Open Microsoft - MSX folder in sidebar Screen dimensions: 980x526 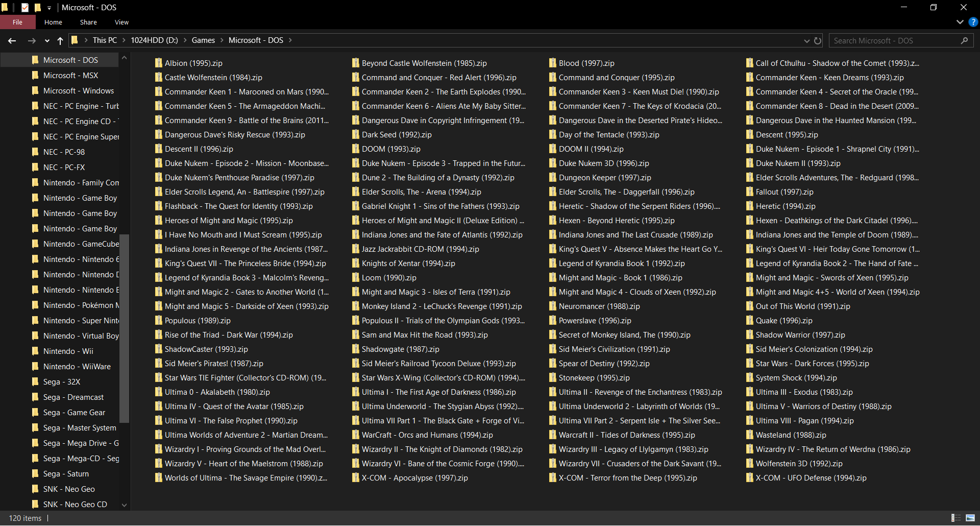pos(70,76)
